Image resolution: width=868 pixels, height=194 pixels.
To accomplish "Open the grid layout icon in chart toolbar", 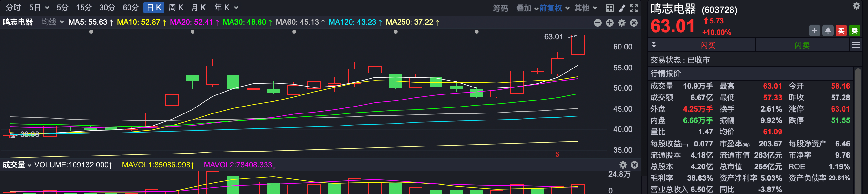I will pyautogui.click(x=609, y=8).
